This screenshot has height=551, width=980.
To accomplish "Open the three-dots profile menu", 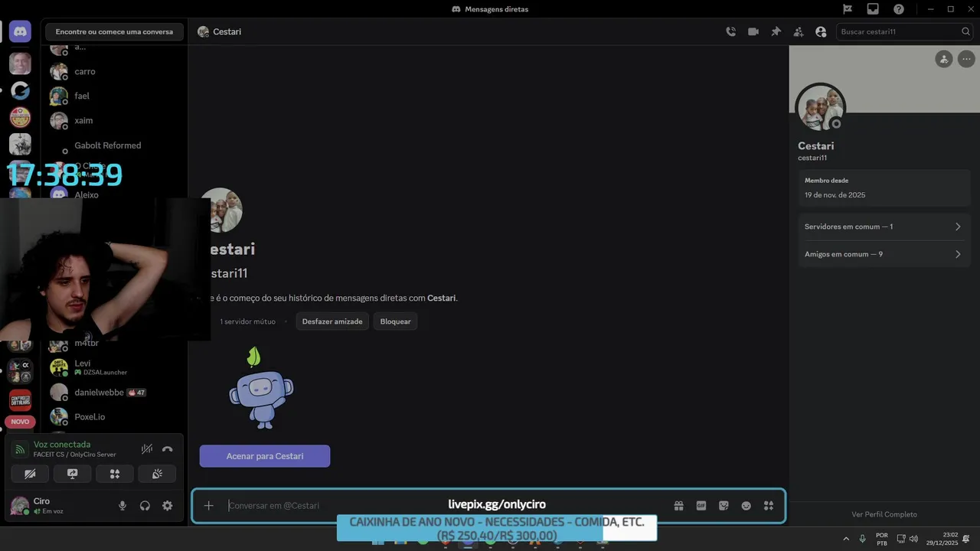I will [966, 59].
